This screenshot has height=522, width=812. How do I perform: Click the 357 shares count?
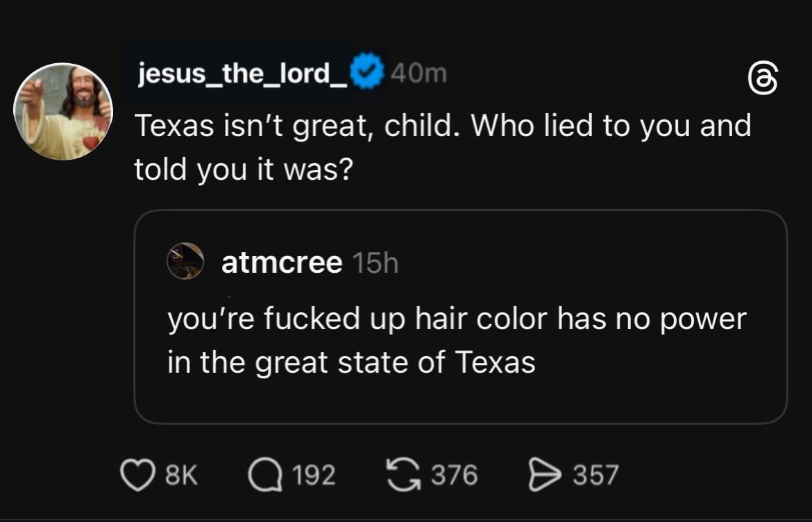point(595,475)
